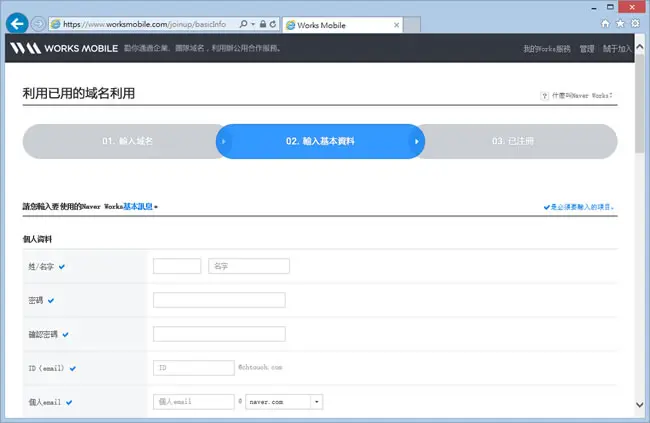Open the naver.com email domain dropdown
This screenshot has height=423, width=650.
[284, 402]
